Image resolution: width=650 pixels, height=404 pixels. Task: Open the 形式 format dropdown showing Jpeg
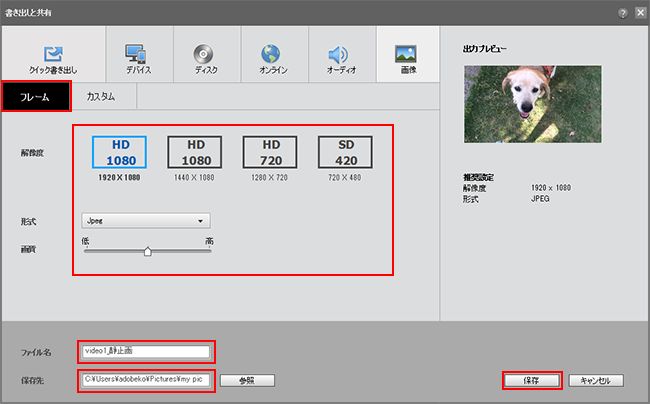pos(146,221)
